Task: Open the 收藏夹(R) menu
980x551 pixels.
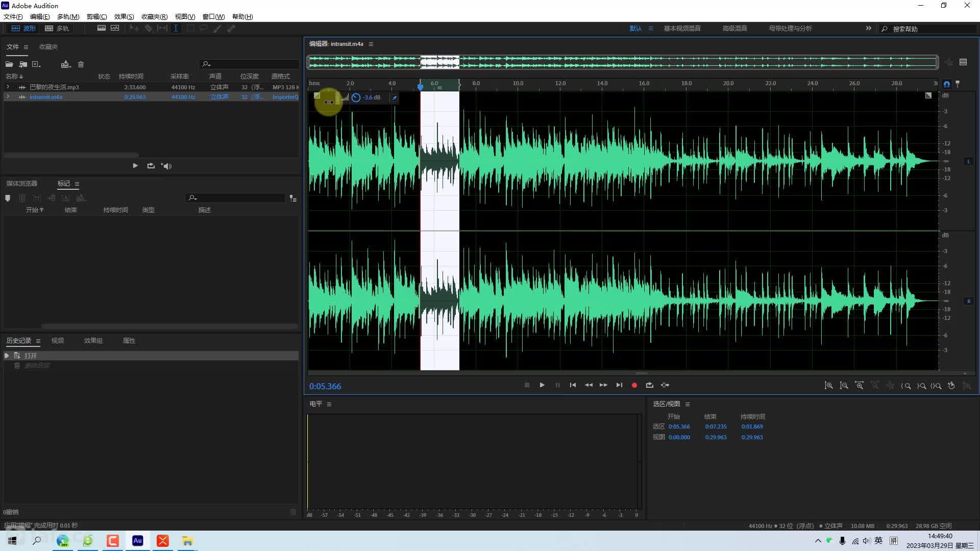Action: pos(154,17)
